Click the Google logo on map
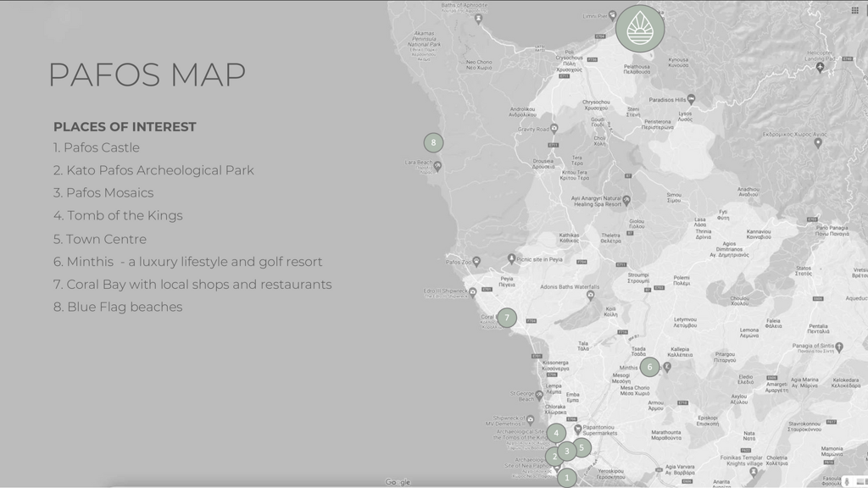 (x=398, y=482)
